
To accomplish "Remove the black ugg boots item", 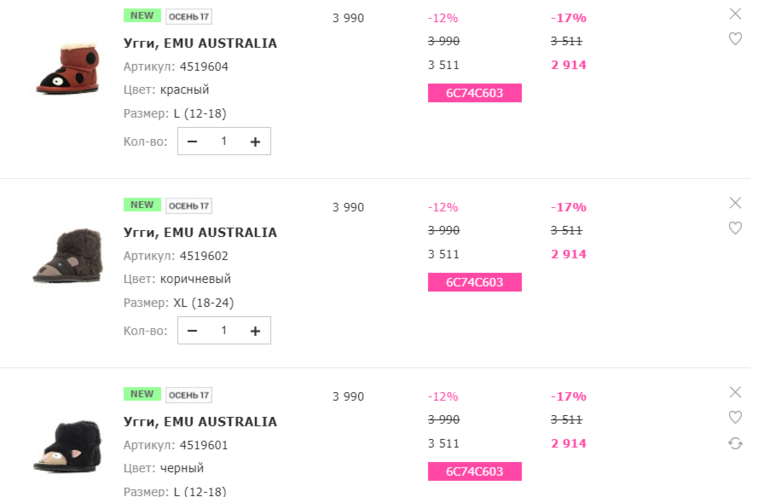I will 735,392.
